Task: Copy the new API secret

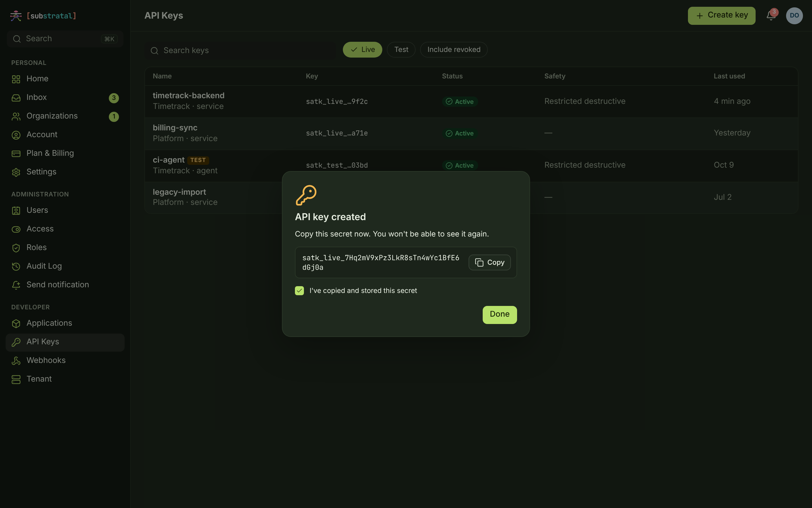Action: [x=489, y=262]
